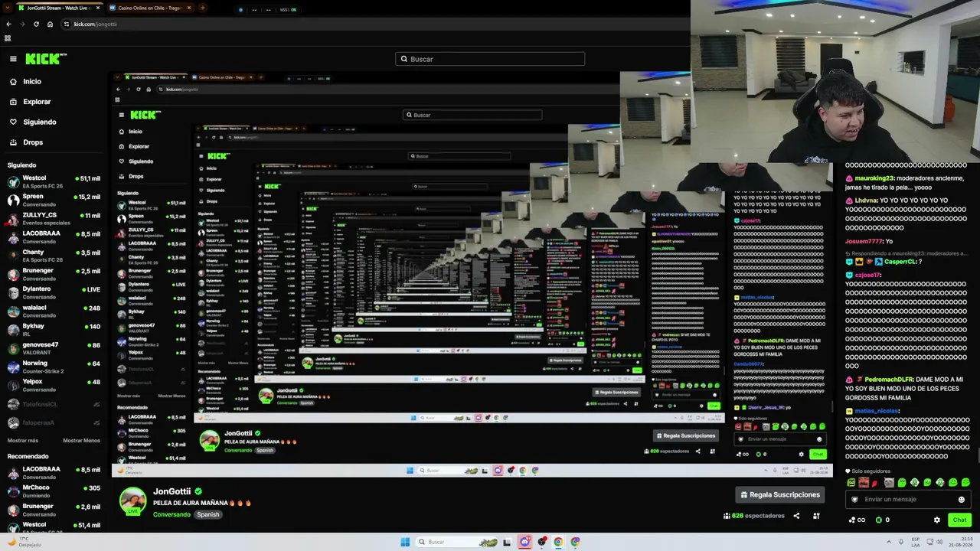Reload the page using the outermost browser Reload icon
Image resolution: width=980 pixels, height=551 pixels.
click(x=36, y=24)
